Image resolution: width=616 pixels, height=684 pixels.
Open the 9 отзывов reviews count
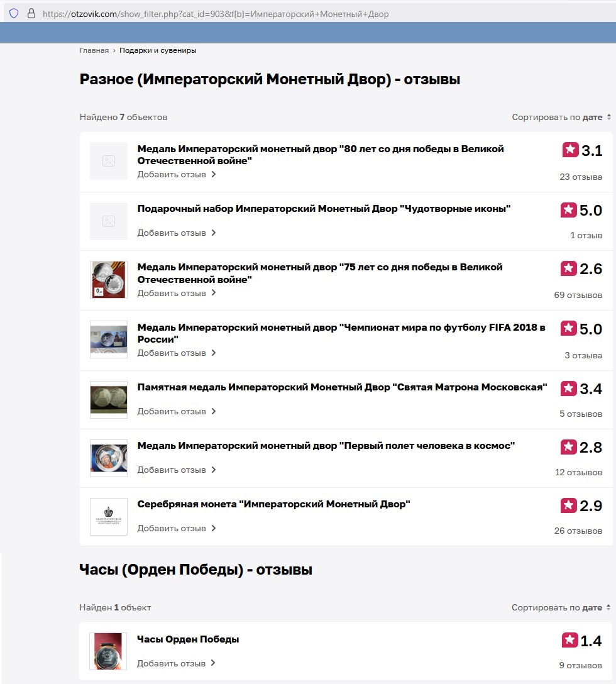click(x=581, y=665)
